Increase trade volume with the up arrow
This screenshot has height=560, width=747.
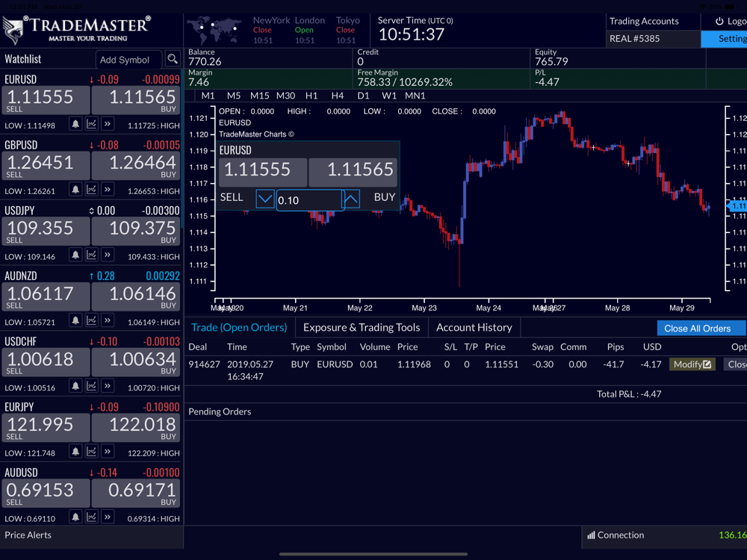point(351,199)
